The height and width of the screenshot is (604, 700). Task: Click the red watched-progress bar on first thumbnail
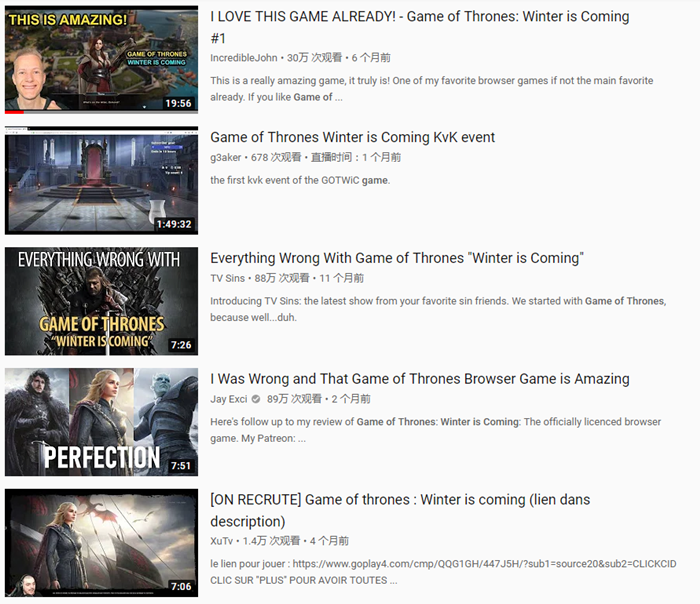tap(14, 112)
